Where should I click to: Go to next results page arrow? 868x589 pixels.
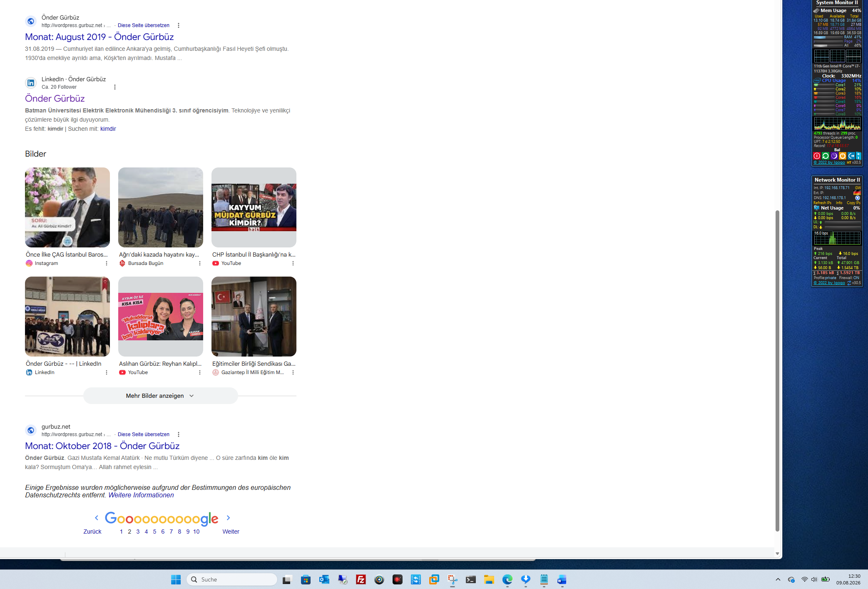click(x=228, y=518)
